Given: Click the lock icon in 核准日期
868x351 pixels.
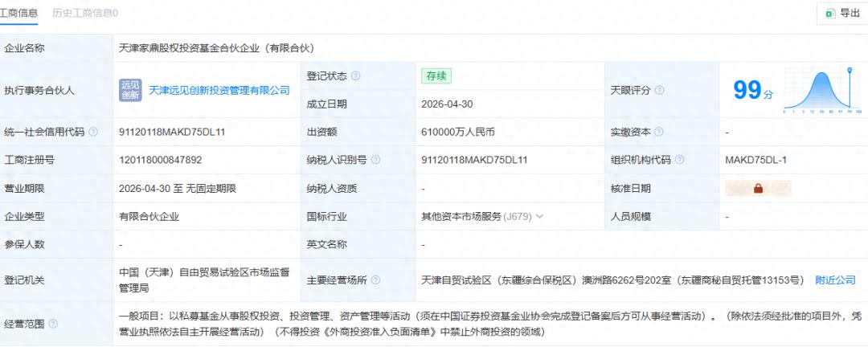Looking at the screenshot, I should [758, 189].
